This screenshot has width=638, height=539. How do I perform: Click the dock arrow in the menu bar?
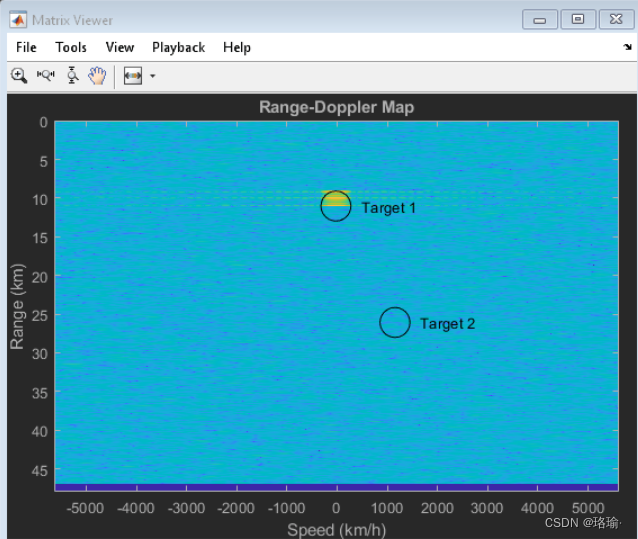[627, 47]
